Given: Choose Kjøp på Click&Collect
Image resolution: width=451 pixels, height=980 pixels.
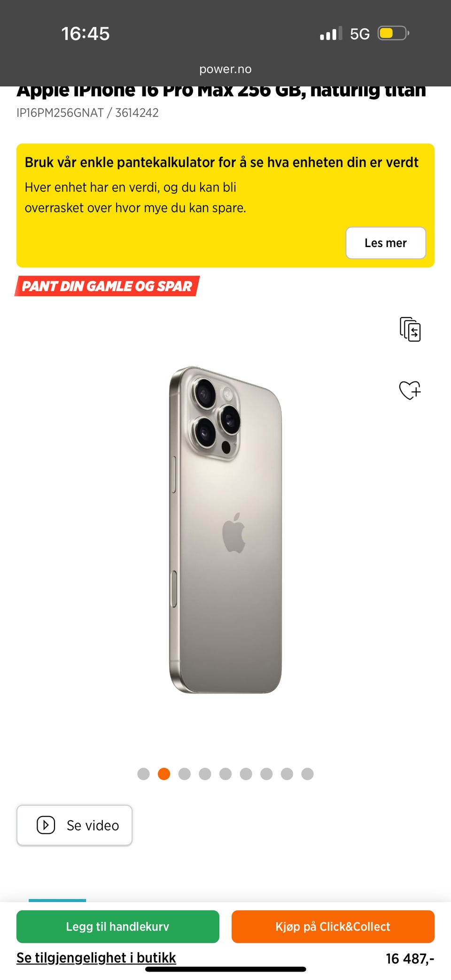Looking at the screenshot, I should coord(333,926).
